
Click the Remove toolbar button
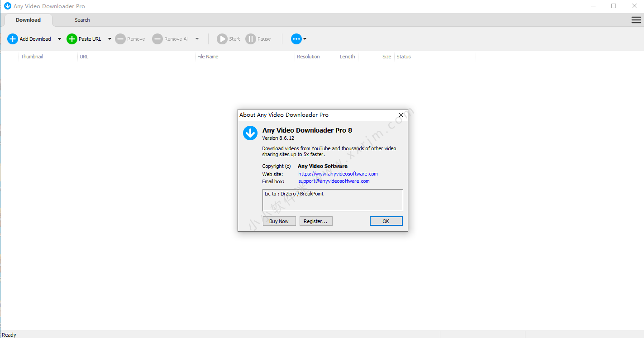pyautogui.click(x=130, y=39)
